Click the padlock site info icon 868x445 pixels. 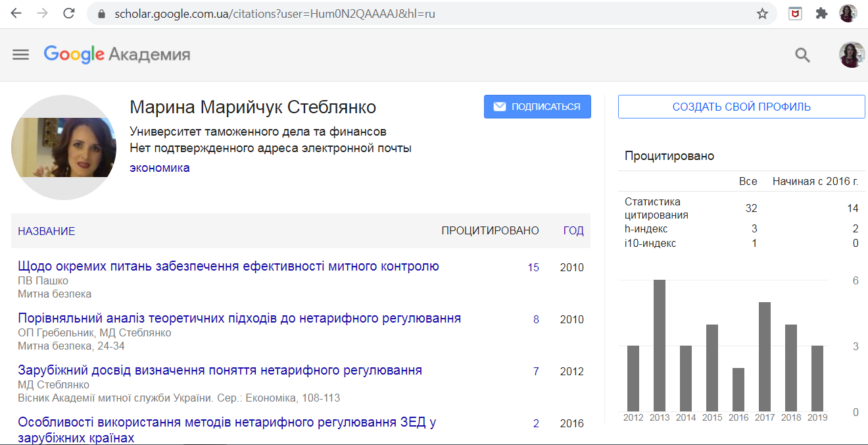(101, 14)
